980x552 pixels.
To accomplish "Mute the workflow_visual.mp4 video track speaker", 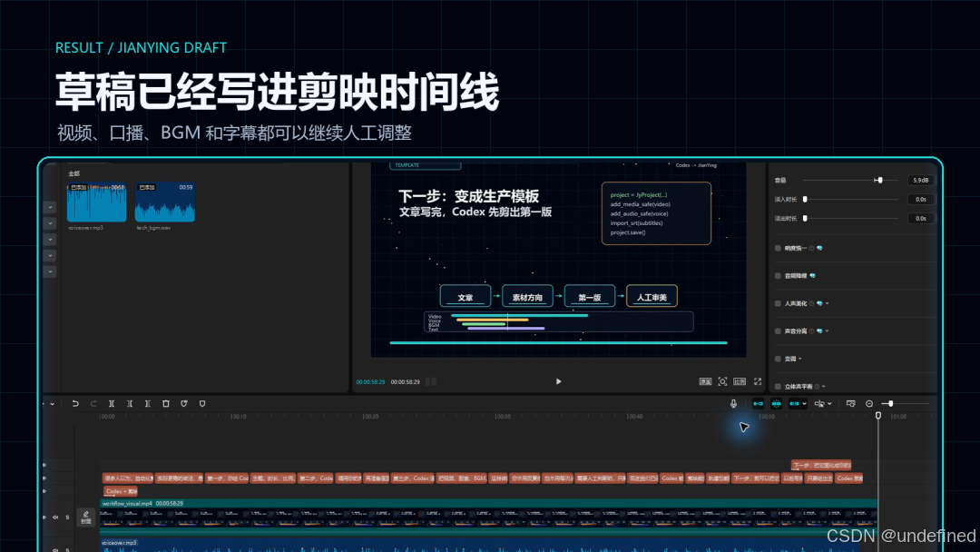I will point(55,517).
